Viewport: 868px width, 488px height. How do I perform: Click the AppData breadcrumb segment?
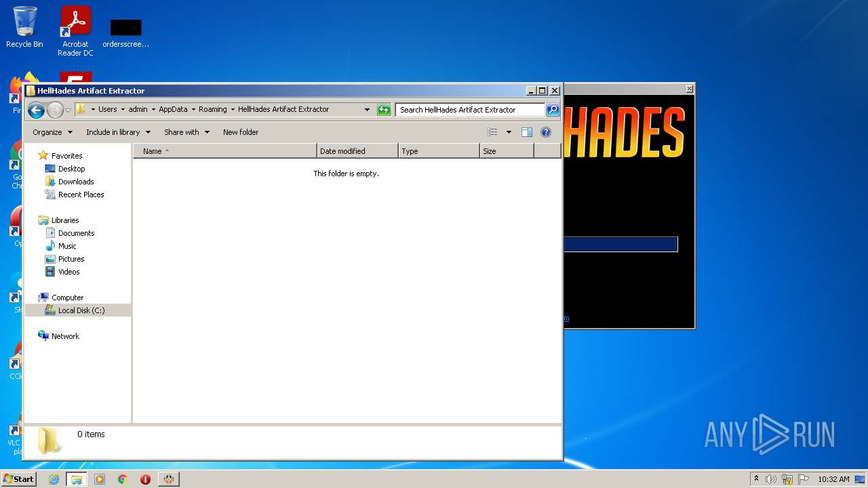pyautogui.click(x=173, y=109)
